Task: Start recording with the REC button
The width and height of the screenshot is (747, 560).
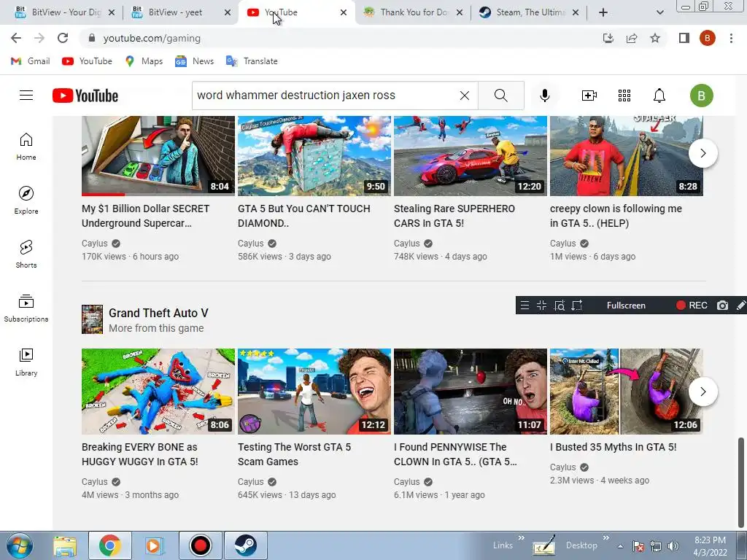Action: pos(692,306)
